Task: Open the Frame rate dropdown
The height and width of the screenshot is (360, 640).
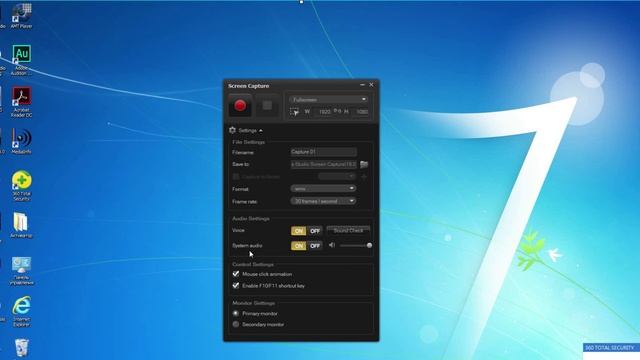Action: pyautogui.click(x=323, y=201)
